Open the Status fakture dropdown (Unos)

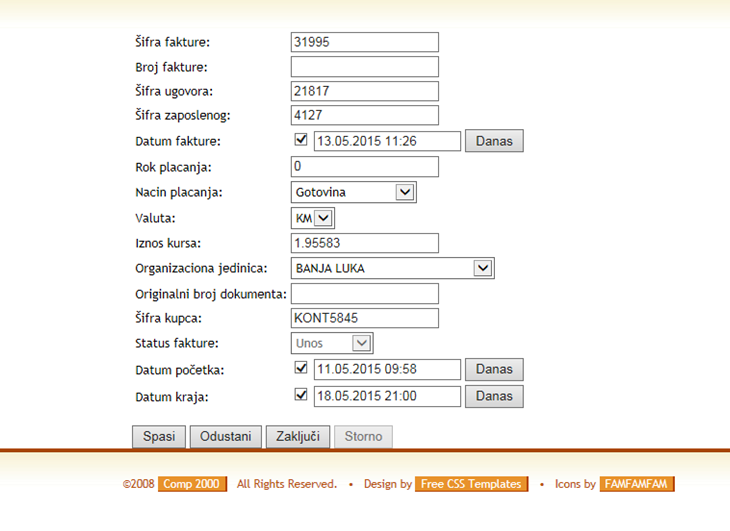(332, 343)
